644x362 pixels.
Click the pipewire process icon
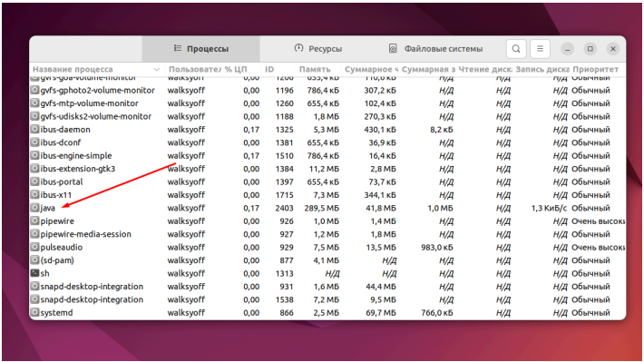point(34,221)
